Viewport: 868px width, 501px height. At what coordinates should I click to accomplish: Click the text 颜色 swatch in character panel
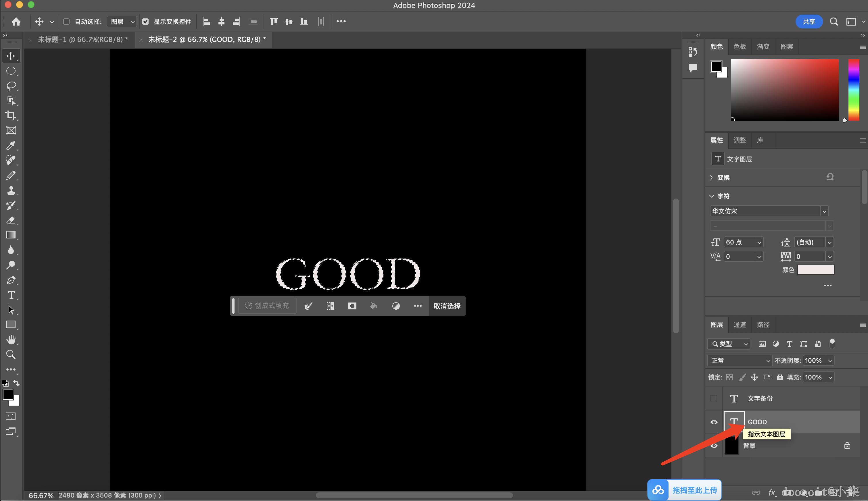point(816,270)
